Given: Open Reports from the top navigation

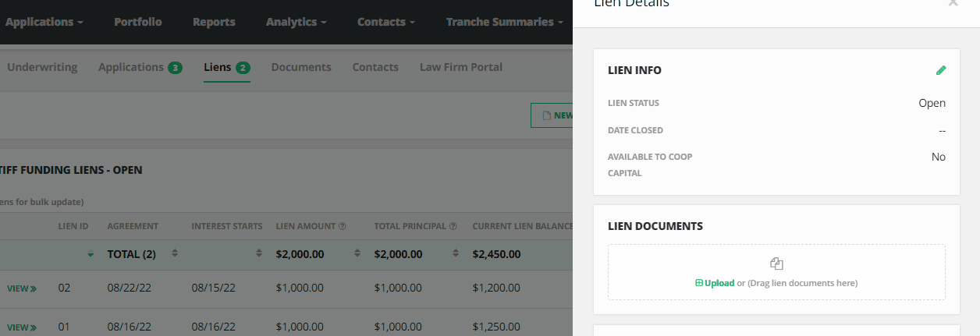Looking at the screenshot, I should tap(214, 22).
